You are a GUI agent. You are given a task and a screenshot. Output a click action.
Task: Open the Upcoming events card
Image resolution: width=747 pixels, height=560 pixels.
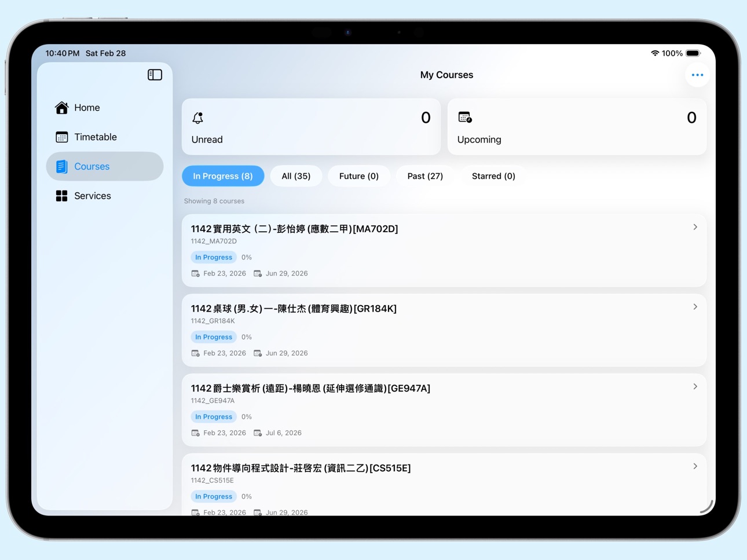coord(577,127)
